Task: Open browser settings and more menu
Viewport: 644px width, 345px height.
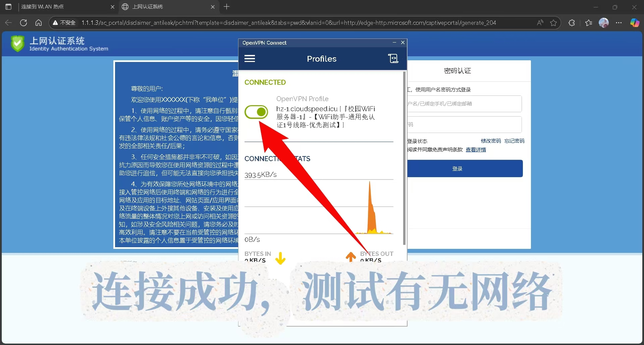Action: tap(619, 23)
